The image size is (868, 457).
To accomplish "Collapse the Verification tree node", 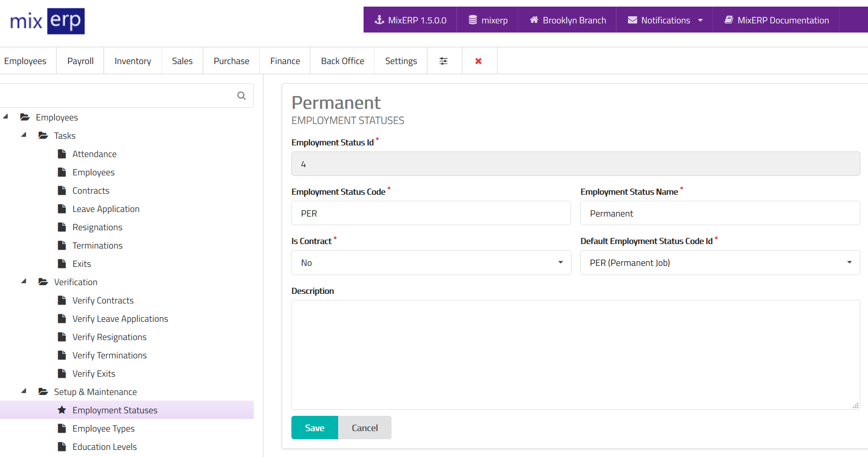I will click(24, 282).
